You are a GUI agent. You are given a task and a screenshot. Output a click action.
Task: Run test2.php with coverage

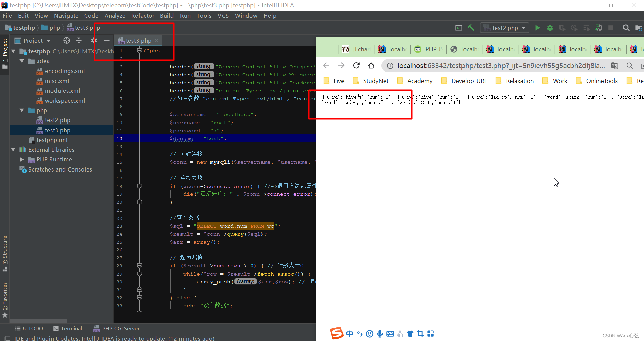(x=562, y=28)
